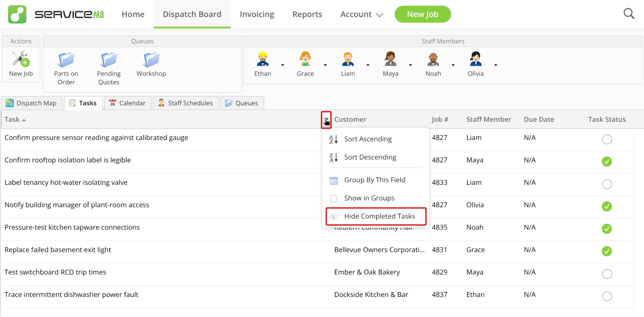Viewport: 644px width, 317px height.
Task: Select Grace's staff avatar
Action: (x=305, y=59)
